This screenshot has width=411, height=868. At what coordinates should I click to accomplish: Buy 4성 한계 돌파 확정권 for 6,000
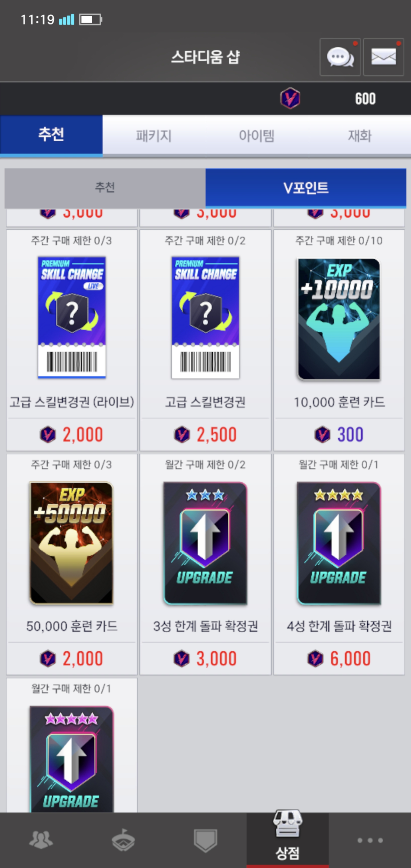point(339,658)
